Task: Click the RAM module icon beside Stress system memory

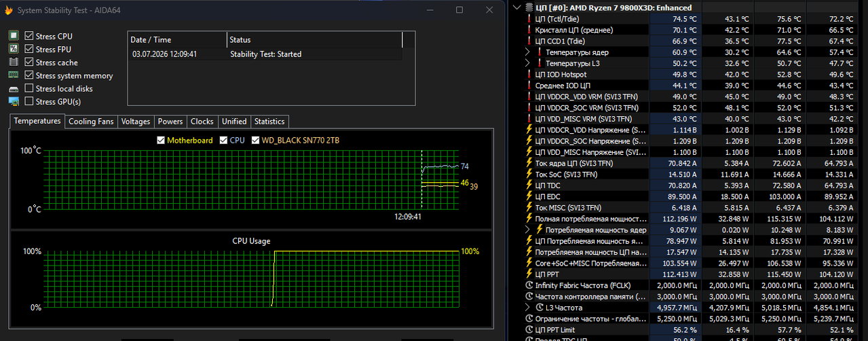Action: point(14,75)
